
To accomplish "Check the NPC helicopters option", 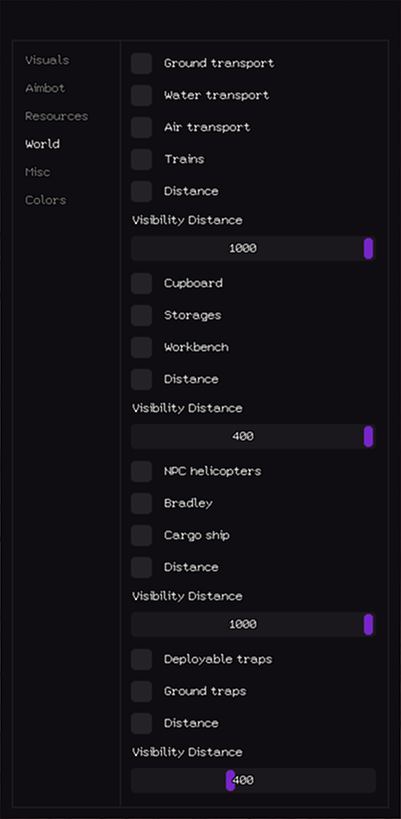I will pos(141,471).
